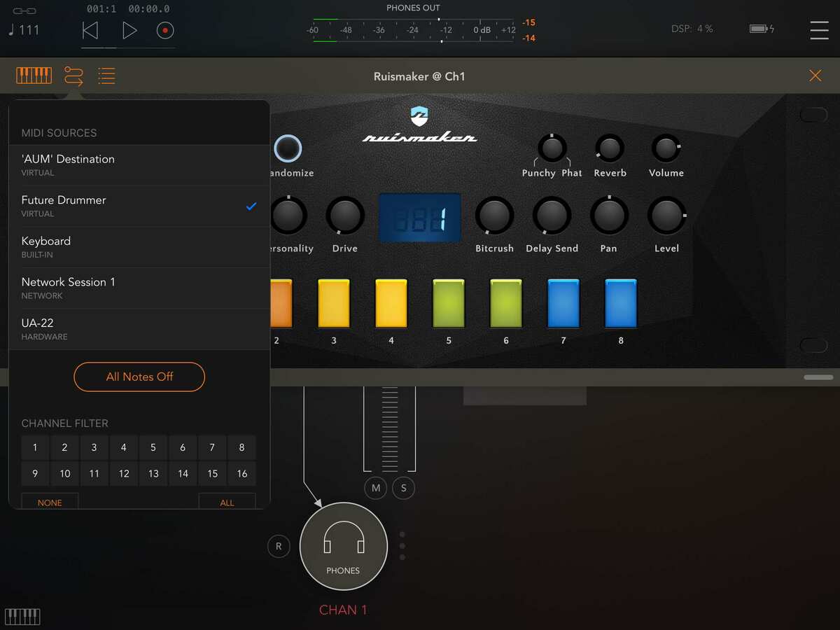Send All Notes Off
Viewport: 840px width, 630px height.
[x=139, y=377]
